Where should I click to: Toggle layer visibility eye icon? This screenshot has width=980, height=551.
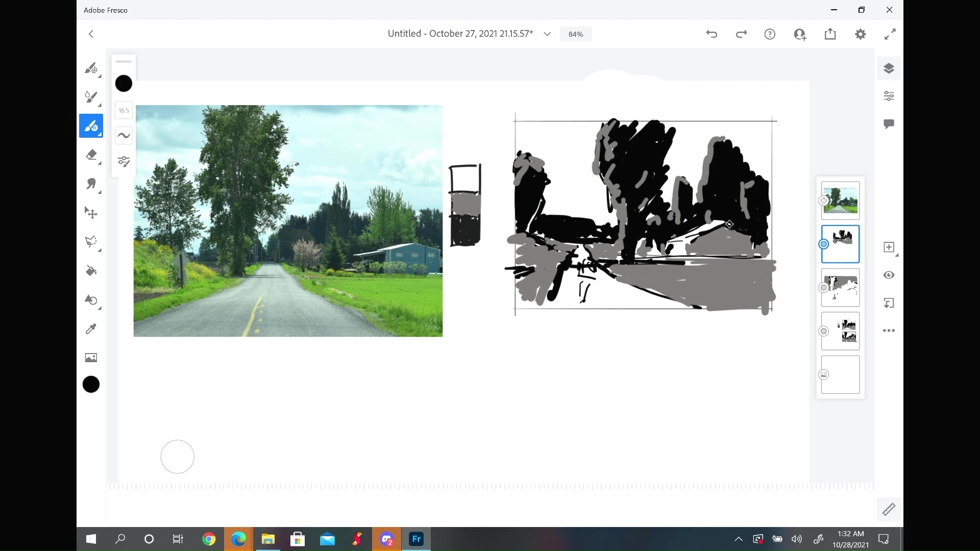(889, 275)
